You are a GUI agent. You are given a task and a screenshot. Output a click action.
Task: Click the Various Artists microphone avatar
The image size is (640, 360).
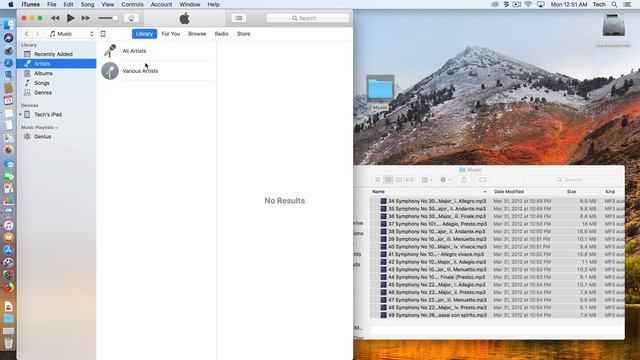click(x=110, y=71)
